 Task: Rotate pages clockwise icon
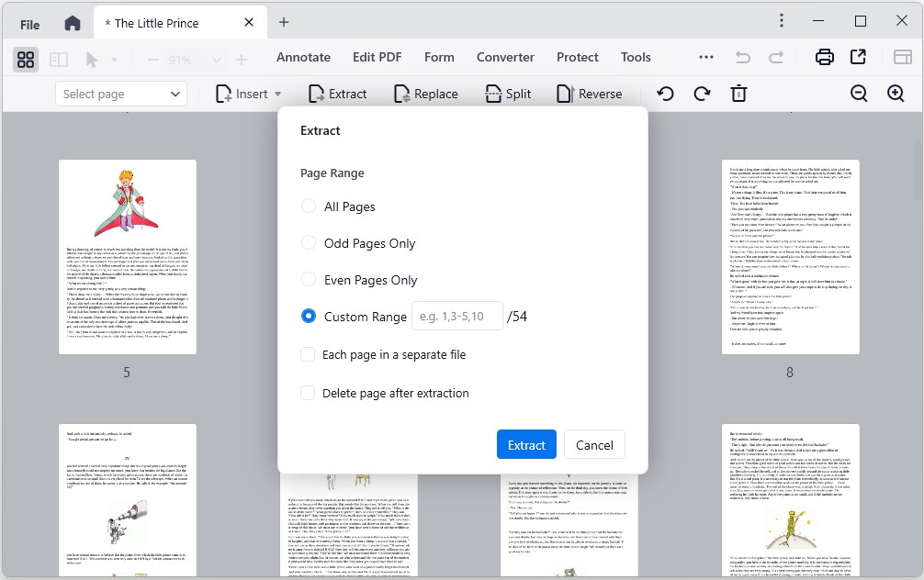pos(702,94)
